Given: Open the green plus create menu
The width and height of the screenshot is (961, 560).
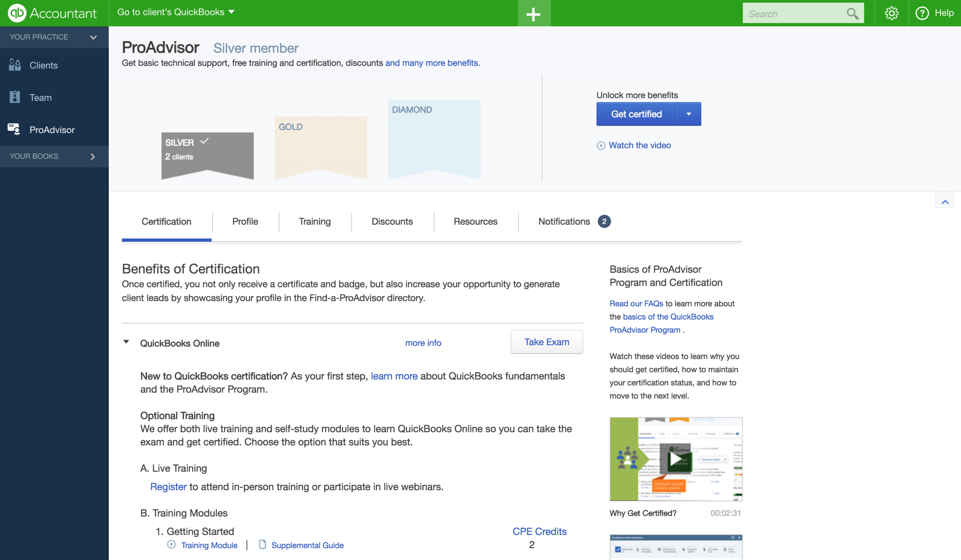Looking at the screenshot, I should [x=534, y=14].
